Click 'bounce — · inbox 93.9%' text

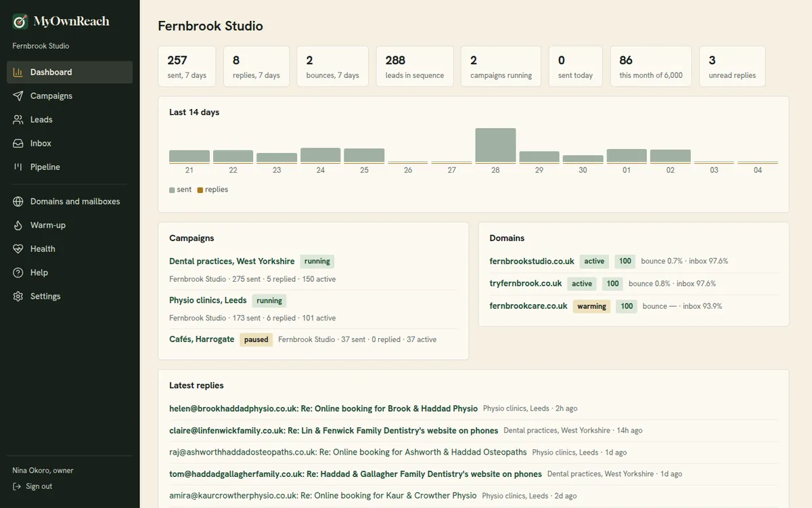click(x=682, y=306)
